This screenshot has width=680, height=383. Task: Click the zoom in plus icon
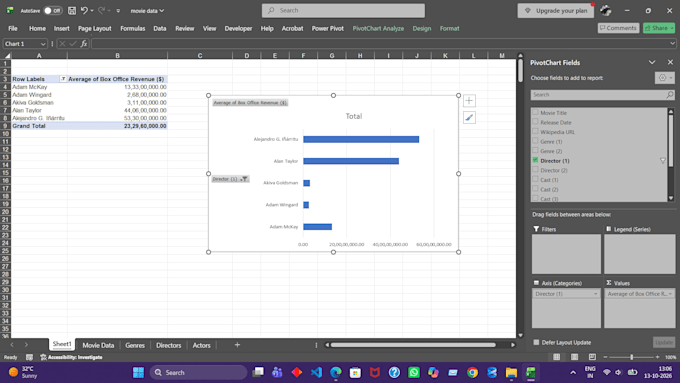click(x=657, y=357)
